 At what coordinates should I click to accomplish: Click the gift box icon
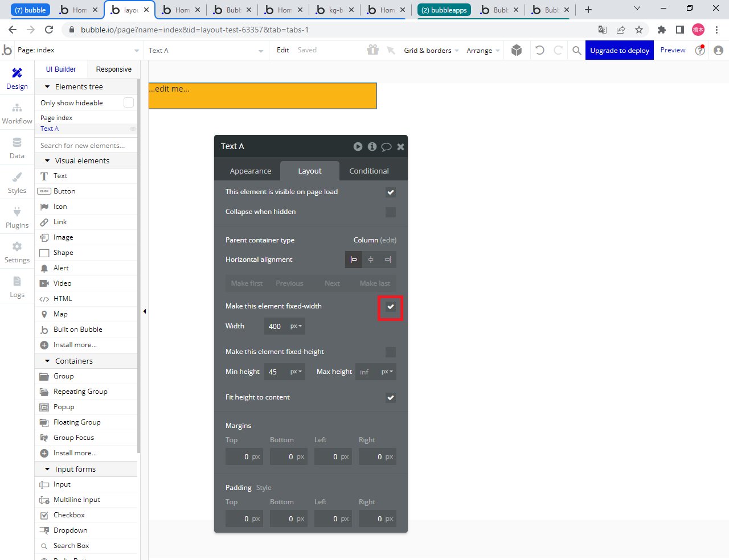[x=373, y=50]
